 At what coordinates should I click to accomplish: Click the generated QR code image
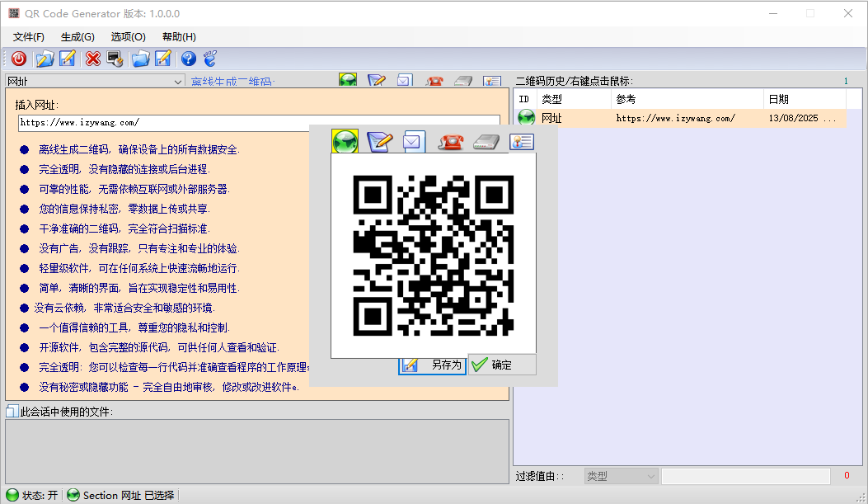point(434,256)
